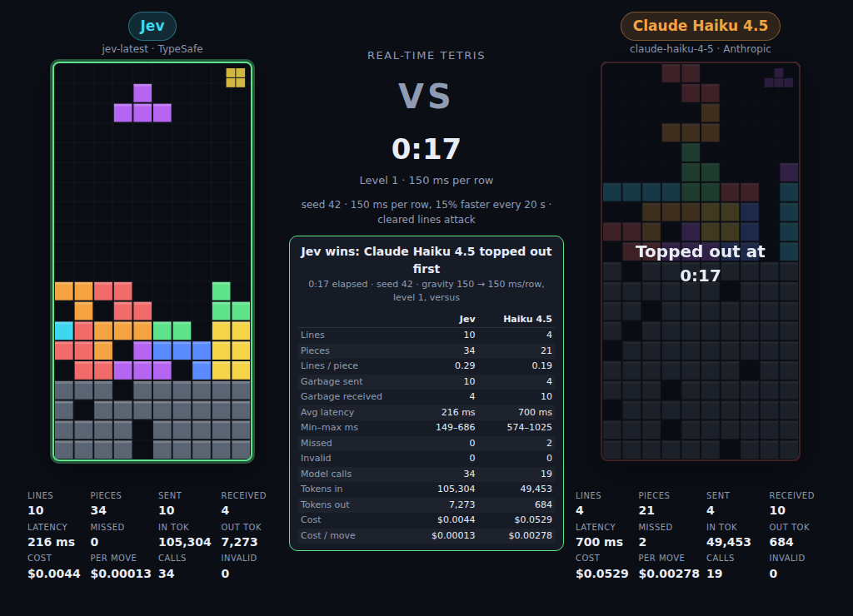Click the 'Tokens out' row label
The image size is (853, 616).
pyautogui.click(x=325, y=505)
